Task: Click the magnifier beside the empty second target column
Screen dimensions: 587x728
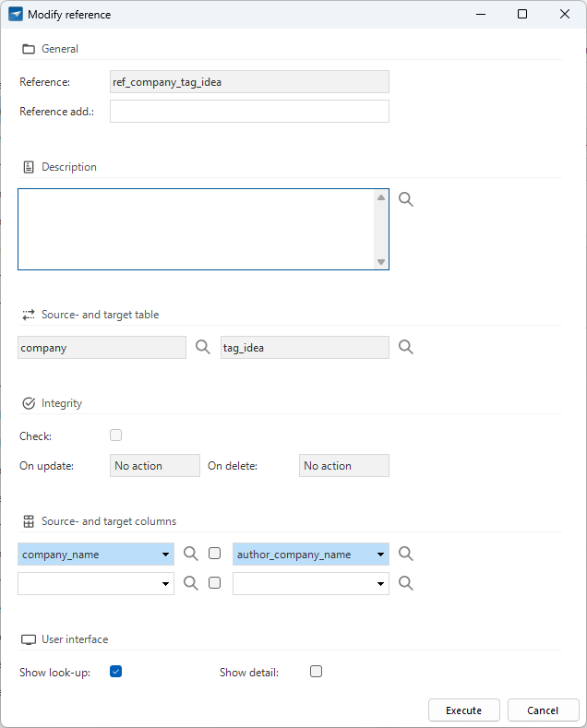Action: point(406,583)
